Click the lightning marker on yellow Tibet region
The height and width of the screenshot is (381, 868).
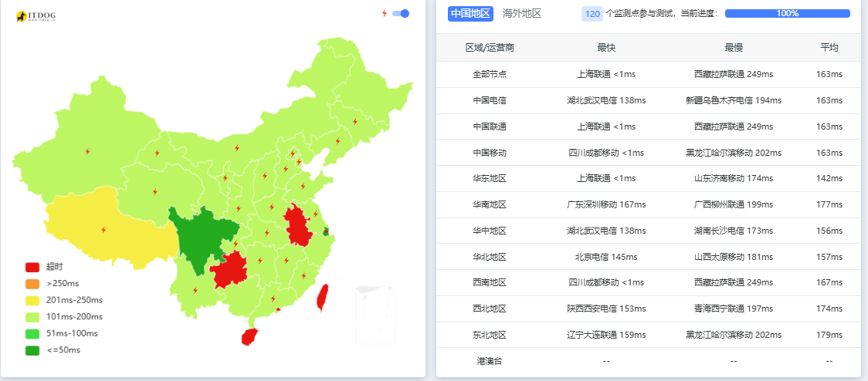(x=103, y=229)
